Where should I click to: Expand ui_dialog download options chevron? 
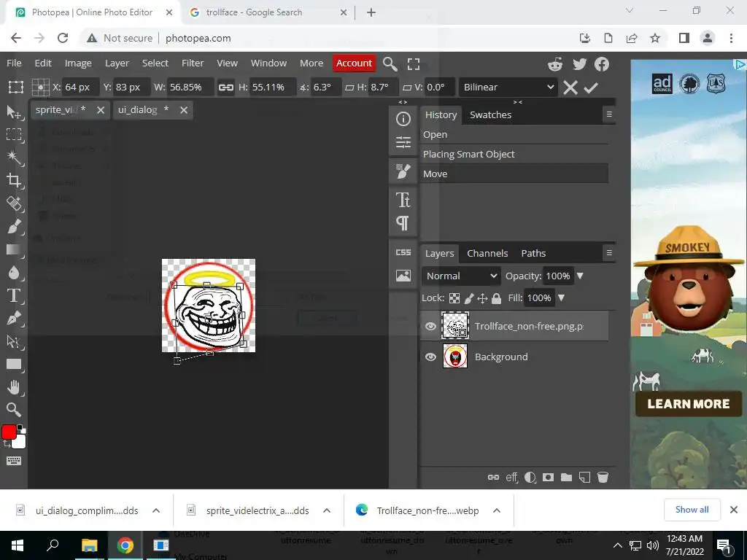tap(156, 510)
